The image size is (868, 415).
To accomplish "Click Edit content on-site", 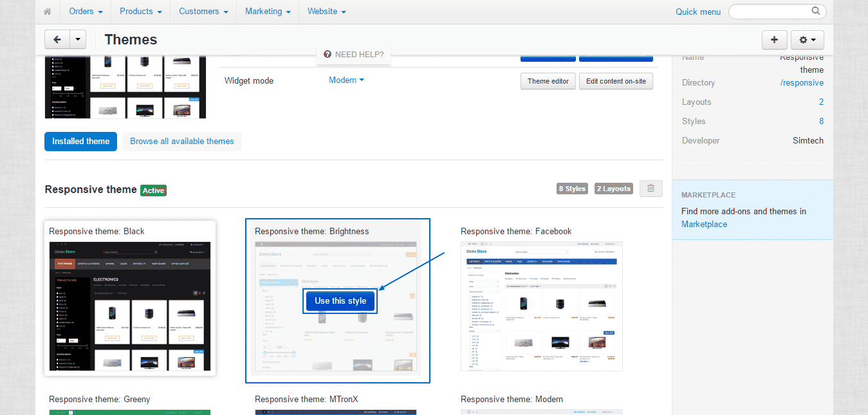I will (x=615, y=81).
